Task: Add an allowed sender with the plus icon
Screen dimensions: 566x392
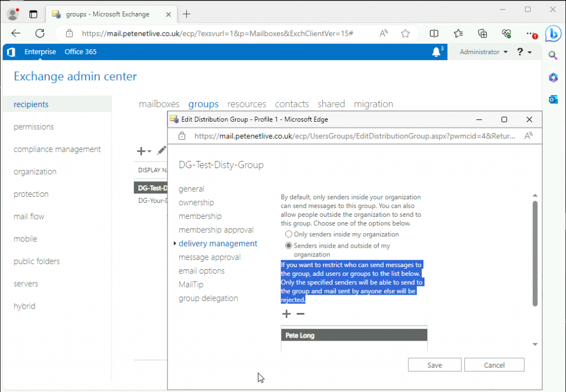Action: (286, 313)
